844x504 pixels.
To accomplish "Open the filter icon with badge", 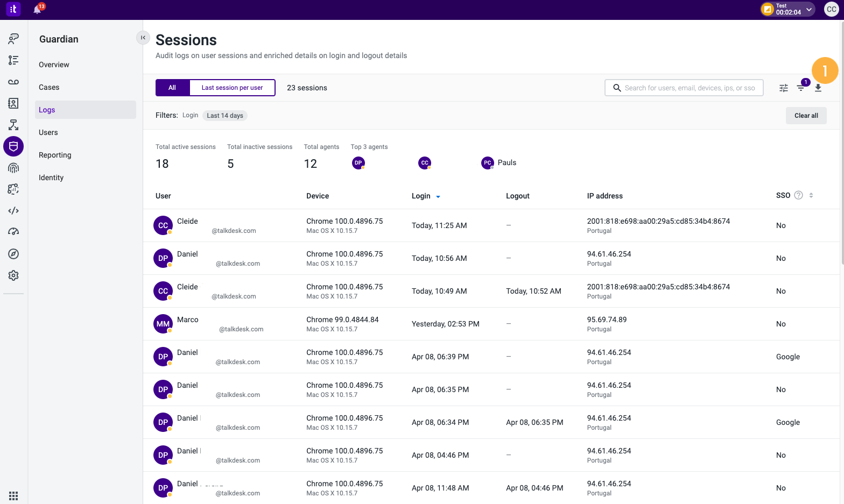I will 801,88.
